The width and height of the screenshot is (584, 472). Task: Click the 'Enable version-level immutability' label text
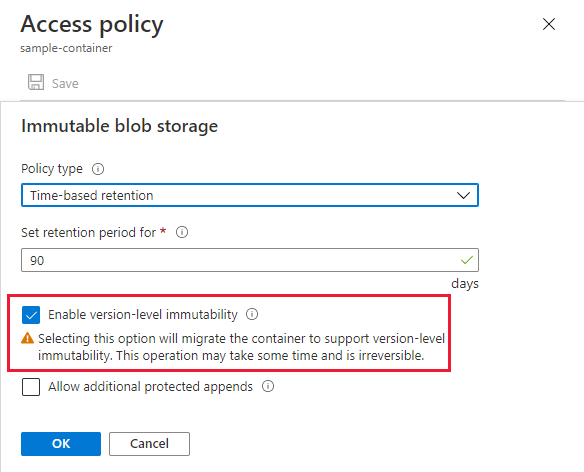pos(143,315)
